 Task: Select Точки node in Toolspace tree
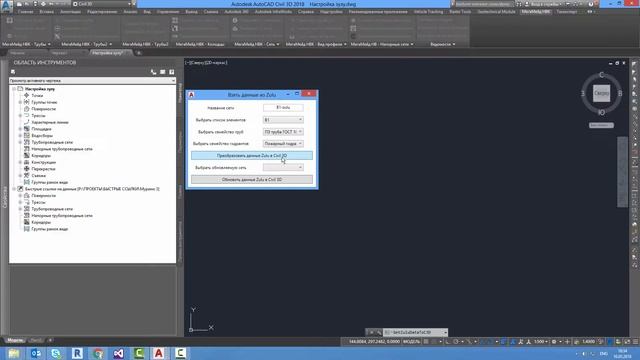37,96
